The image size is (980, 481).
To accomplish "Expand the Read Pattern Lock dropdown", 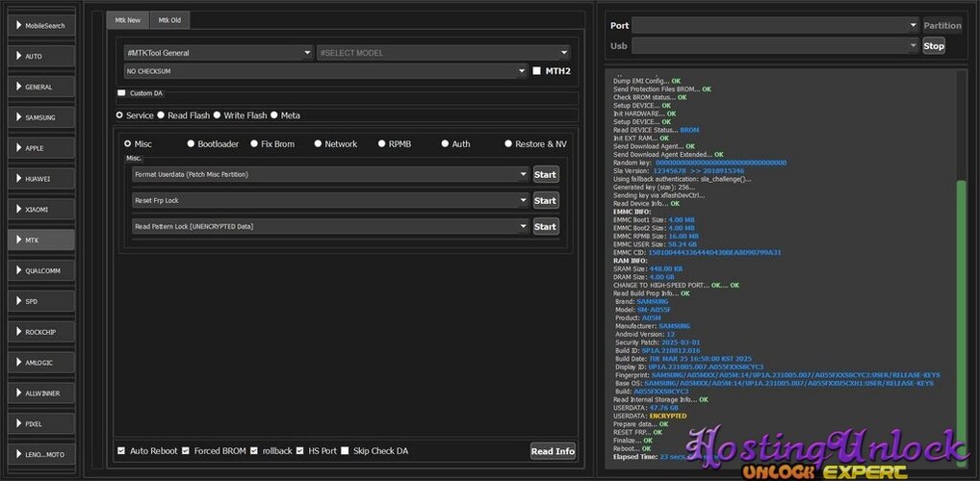I will tap(330, 227).
